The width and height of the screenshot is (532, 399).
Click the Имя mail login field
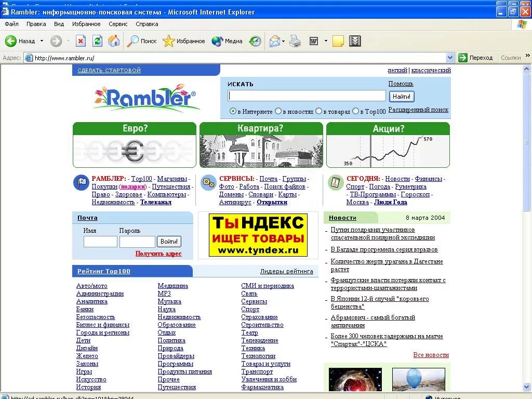[100, 242]
